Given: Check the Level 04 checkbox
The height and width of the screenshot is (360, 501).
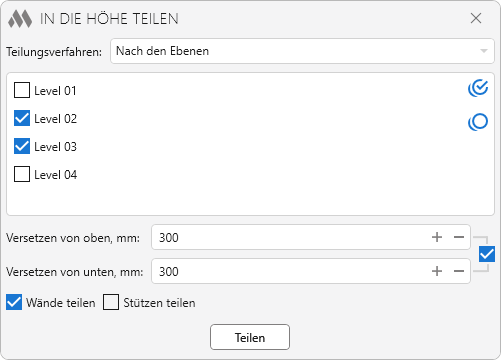Looking at the screenshot, I should tap(22, 174).
